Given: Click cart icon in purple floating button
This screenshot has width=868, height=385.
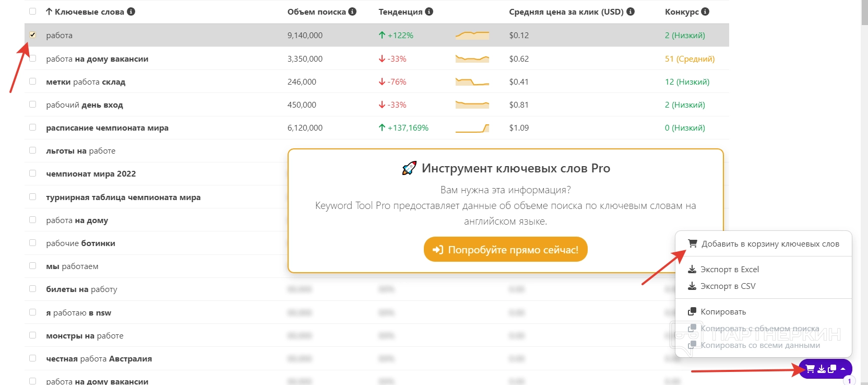Looking at the screenshot, I should [810, 369].
